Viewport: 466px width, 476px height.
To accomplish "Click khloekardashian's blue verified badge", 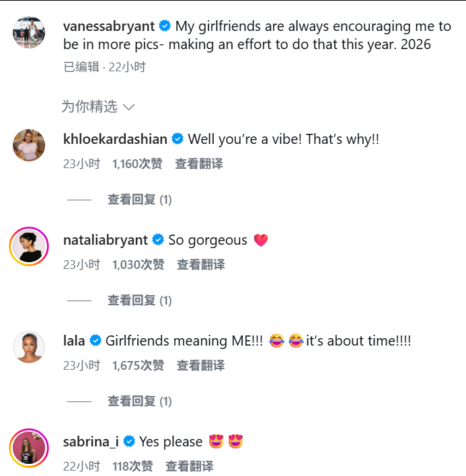I will (178, 139).
